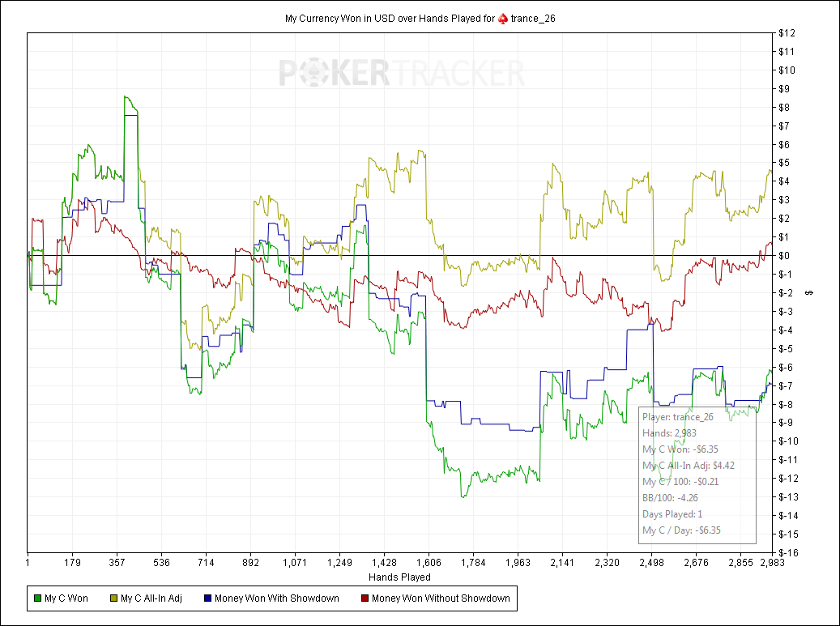Click the blue Money Won With Showdown swatch
The image size is (840, 626).
[x=208, y=598]
